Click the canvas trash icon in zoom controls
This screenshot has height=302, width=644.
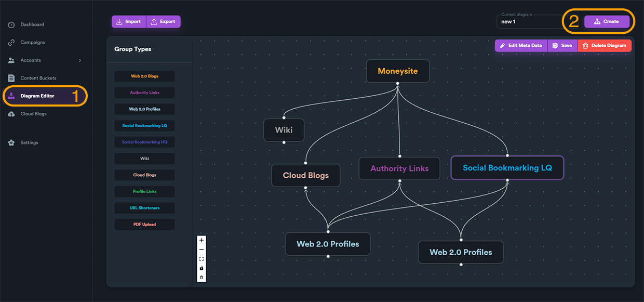click(202, 278)
